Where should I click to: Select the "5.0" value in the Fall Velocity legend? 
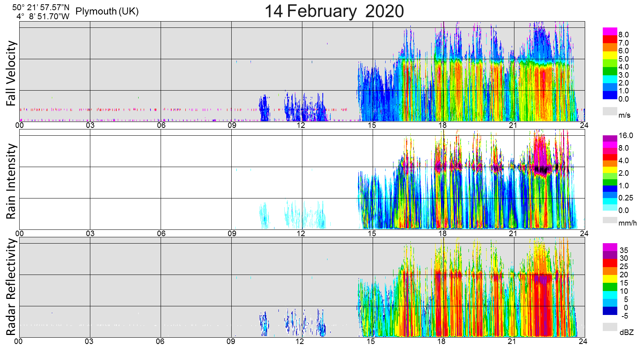[x=624, y=59]
